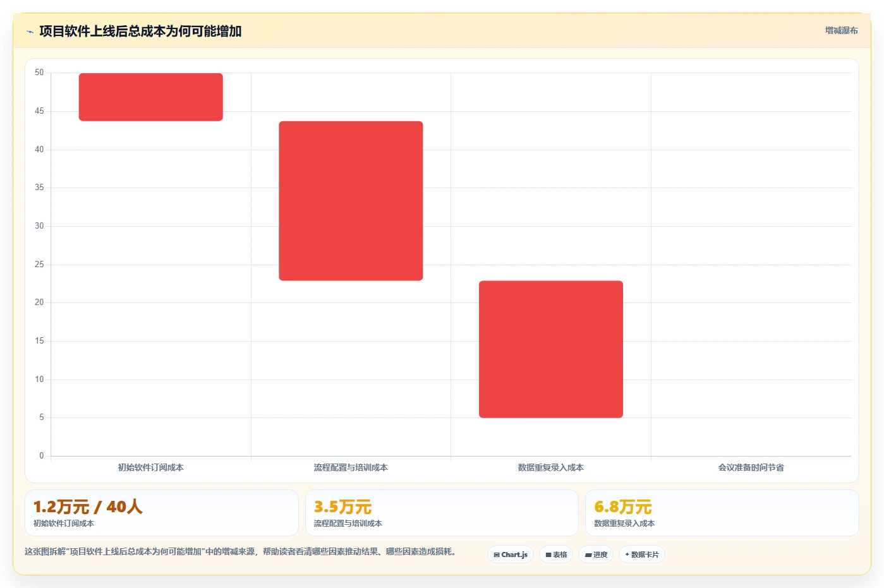This screenshot has width=884, height=588.
Task: Click the 初始软件订阅成本 x-axis label
Action: pyautogui.click(x=151, y=467)
